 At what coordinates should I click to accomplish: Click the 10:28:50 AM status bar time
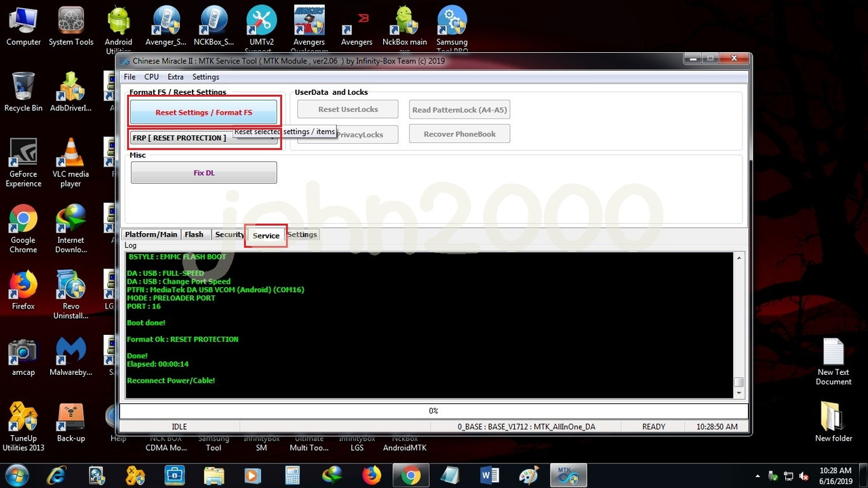point(717,427)
